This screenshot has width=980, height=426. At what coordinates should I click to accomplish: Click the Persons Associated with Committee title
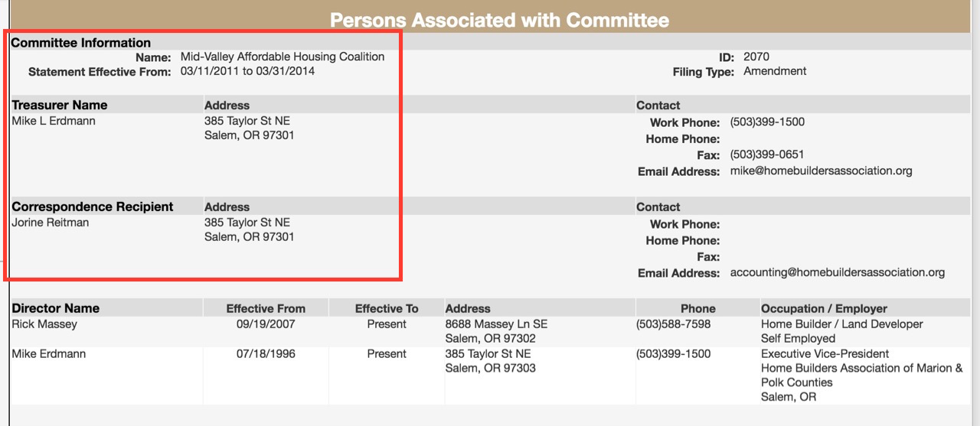499,20
